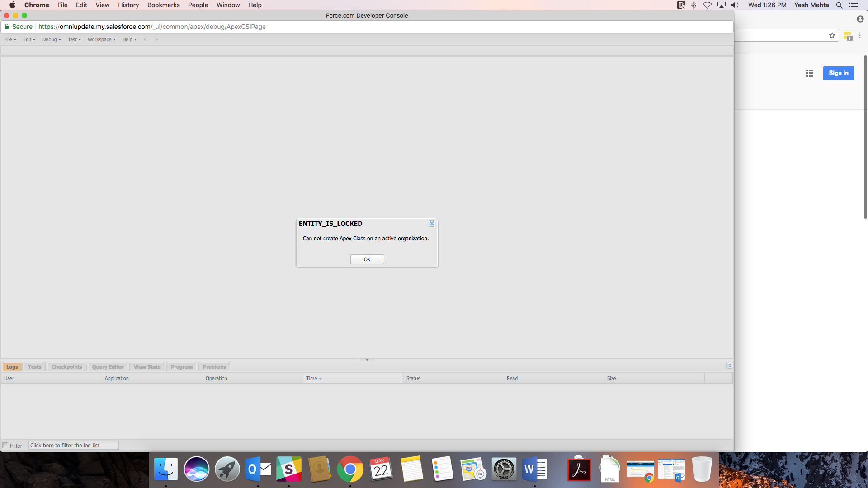Switch to the Query Editor tab
This screenshot has height=488, width=868.
(108, 367)
